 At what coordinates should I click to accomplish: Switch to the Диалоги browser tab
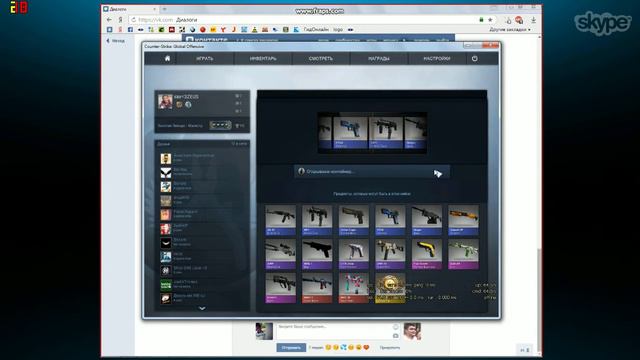click(130, 9)
